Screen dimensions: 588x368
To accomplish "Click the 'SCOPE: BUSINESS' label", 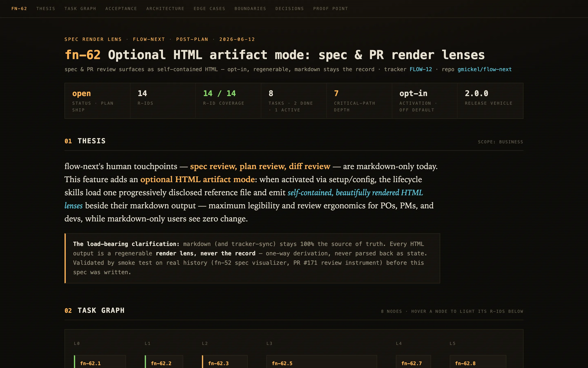I will coord(501,142).
